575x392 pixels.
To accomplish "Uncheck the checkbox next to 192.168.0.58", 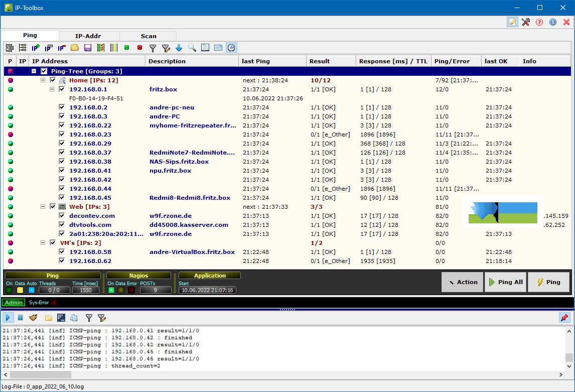I will 62,252.
